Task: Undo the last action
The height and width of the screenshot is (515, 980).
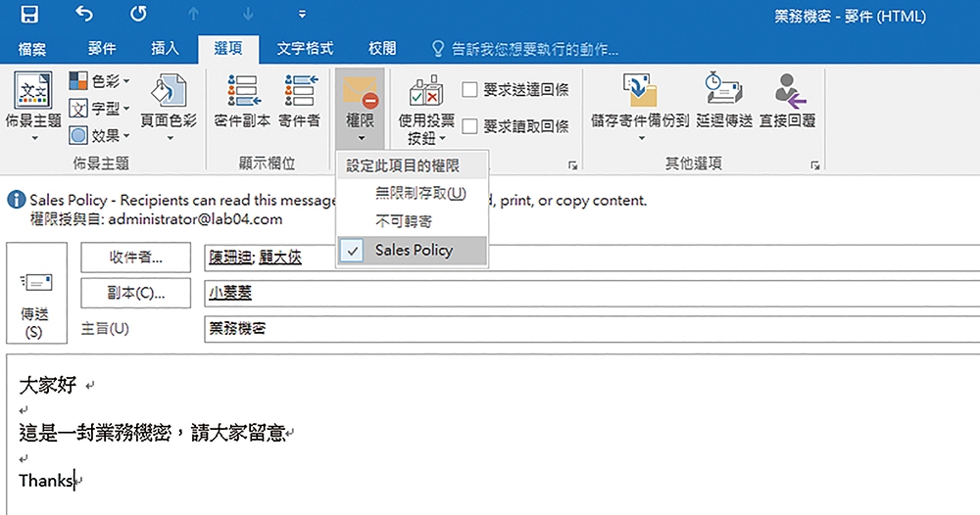Action: pos(83,14)
